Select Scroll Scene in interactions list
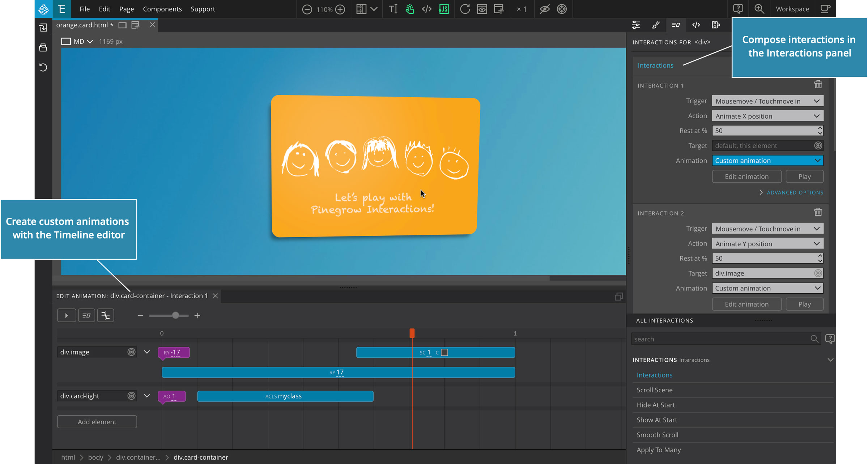The width and height of the screenshot is (868, 464). coord(655,390)
